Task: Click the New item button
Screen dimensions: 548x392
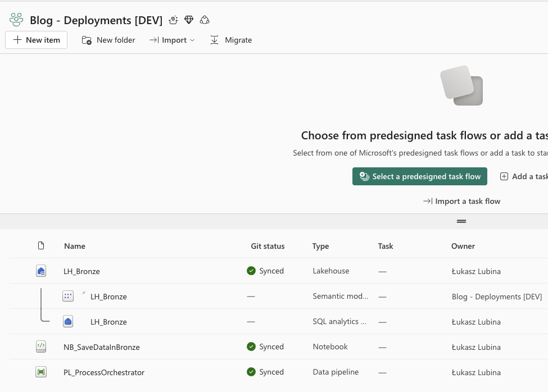Action: [x=37, y=40]
